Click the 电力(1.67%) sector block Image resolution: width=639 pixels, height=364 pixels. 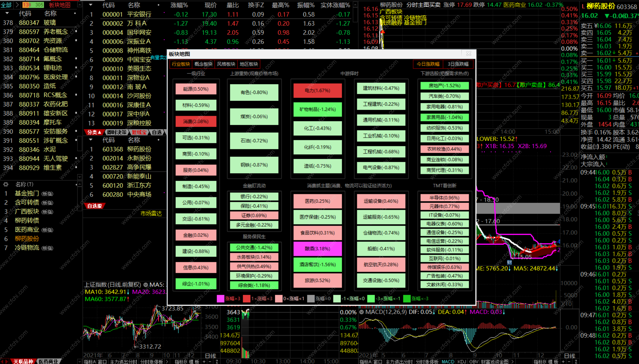[x=317, y=90]
